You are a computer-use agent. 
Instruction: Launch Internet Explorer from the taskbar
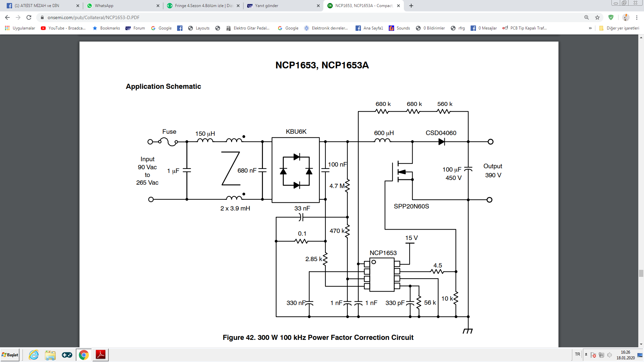click(x=34, y=355)
